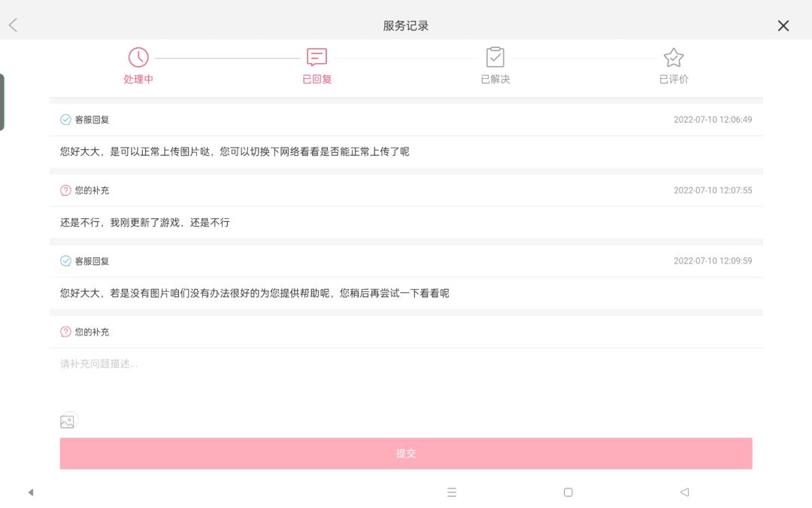Tap the image upload icon

68,421
